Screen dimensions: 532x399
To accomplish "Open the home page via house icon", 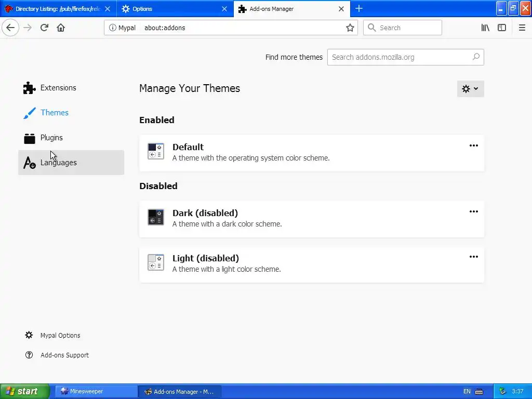I will click(x=61, y=28).
